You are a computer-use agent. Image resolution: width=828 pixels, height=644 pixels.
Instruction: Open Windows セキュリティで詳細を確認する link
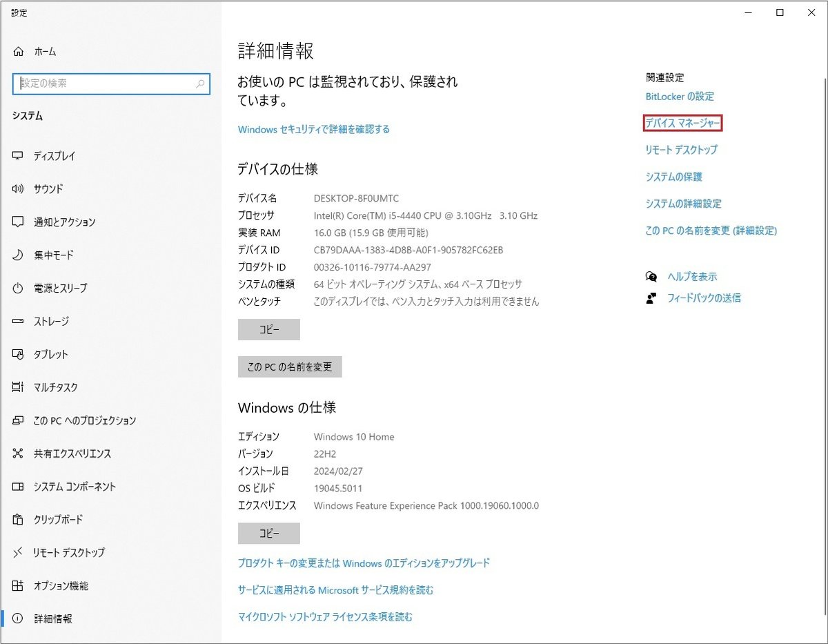click(314, 130)
